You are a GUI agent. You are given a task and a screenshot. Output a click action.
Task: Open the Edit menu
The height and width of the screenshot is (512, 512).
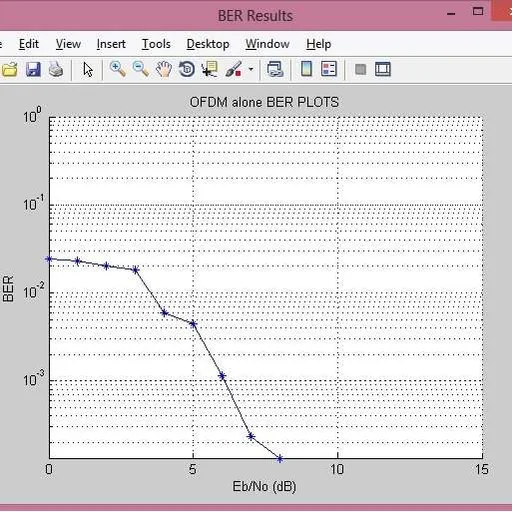[x=29, y=44]
